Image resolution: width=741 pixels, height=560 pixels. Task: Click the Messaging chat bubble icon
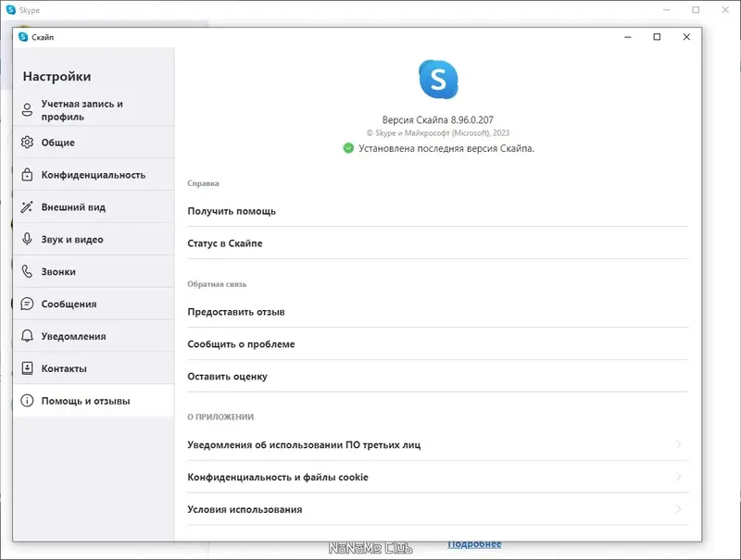pyautogui.click(x=28, y=304)
